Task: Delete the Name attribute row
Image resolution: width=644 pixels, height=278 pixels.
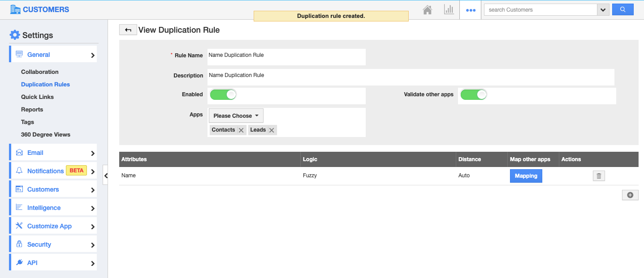Action: click(599, 176)
